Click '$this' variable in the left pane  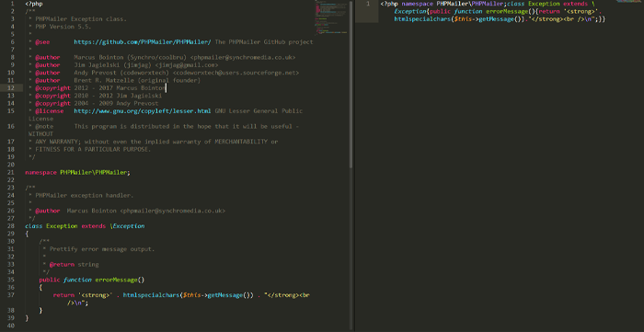[x=191, y=295]
